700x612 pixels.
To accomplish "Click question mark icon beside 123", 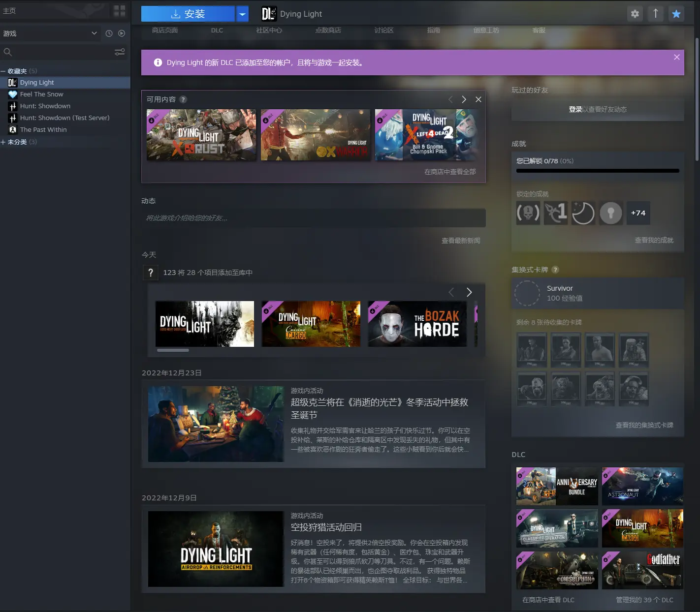I will click(x=151, y=273).
